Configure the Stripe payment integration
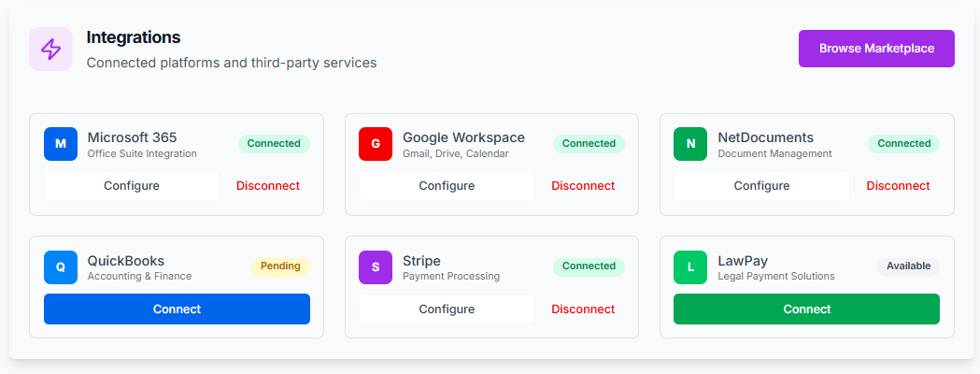Viewport: 980px width, 374px height. tap(447, 309)
